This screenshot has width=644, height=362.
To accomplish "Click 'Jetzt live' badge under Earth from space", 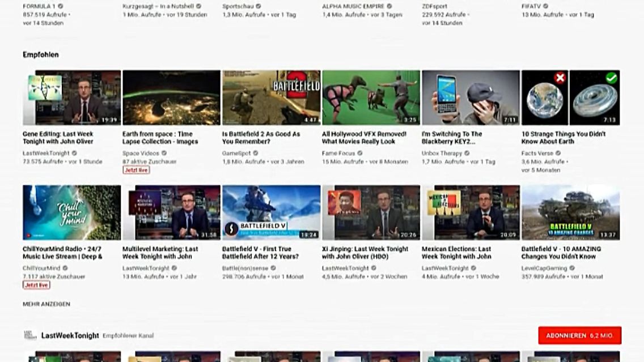I will [136, 170].
